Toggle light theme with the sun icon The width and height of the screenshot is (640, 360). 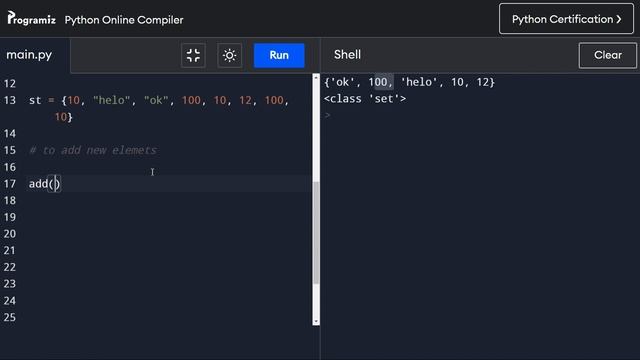pos(229,56)
